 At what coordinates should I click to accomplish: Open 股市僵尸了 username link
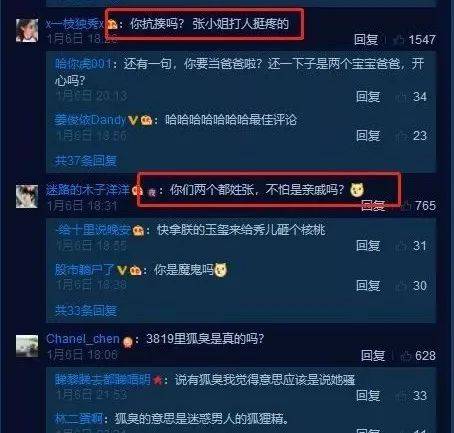(85, 270)
